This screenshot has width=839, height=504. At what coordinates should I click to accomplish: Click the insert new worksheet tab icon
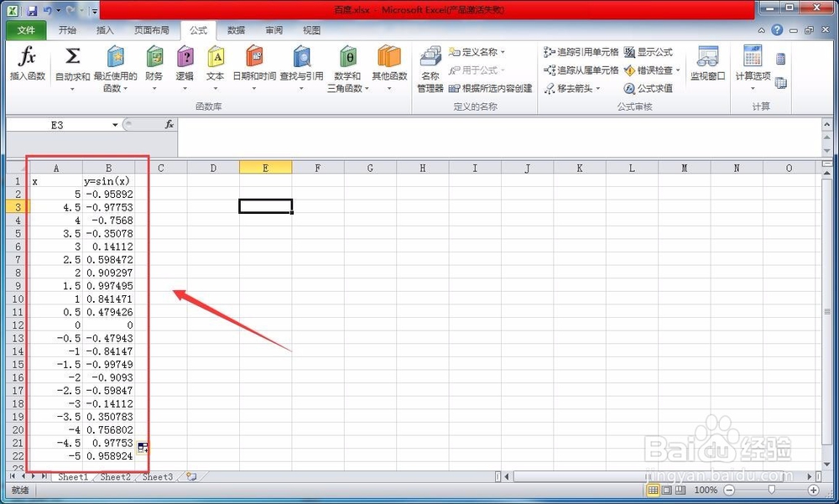[191, 476]
